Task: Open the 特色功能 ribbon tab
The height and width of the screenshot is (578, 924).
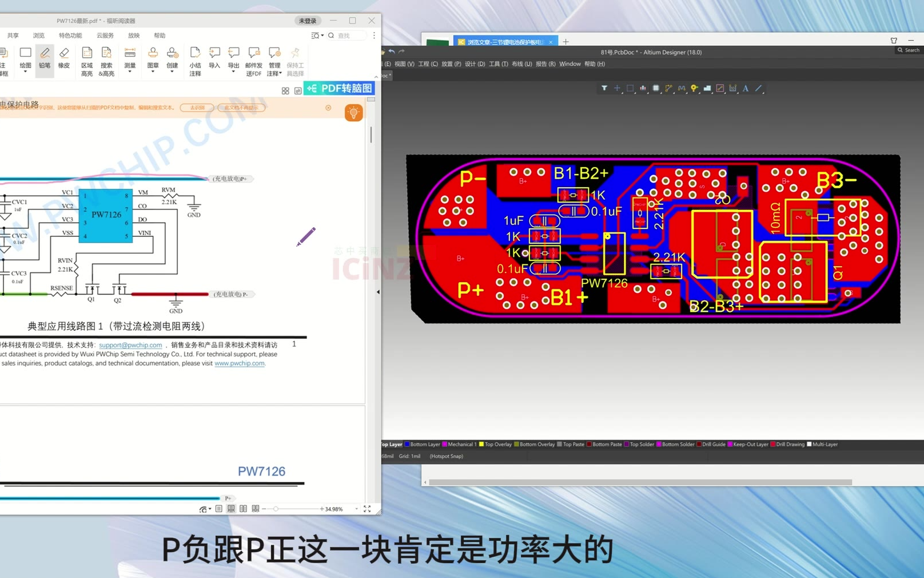Action: coord(70,35)
